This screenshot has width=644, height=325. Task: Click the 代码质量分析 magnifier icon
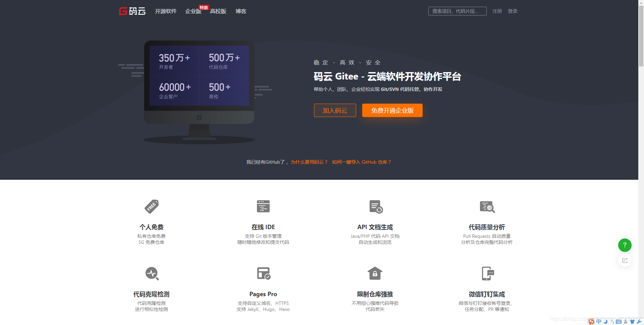(487, 207)
